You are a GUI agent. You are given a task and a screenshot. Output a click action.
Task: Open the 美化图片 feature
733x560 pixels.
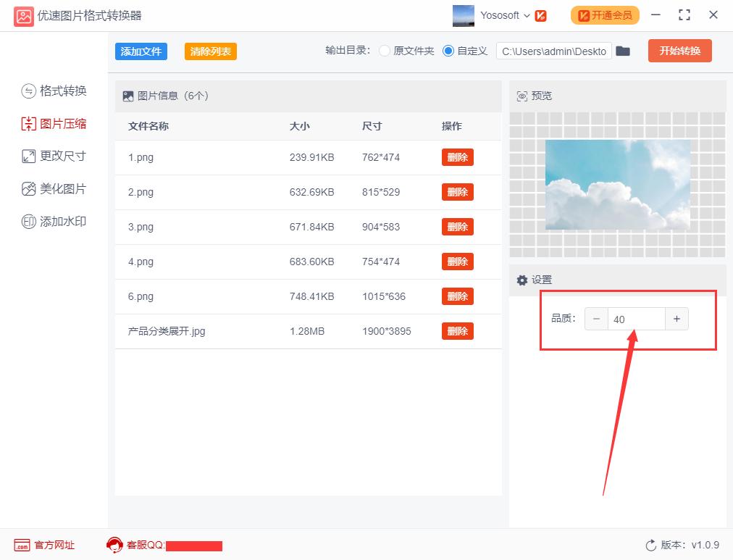point(54,188)
